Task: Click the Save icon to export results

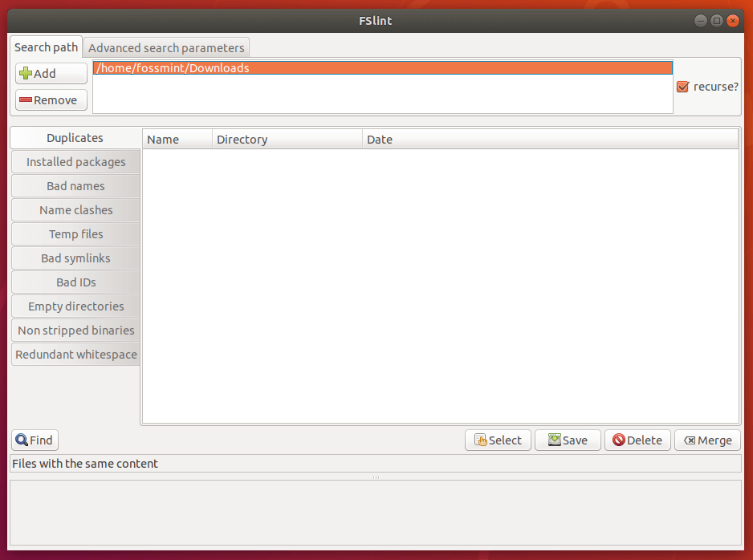Action: (553, 440)
